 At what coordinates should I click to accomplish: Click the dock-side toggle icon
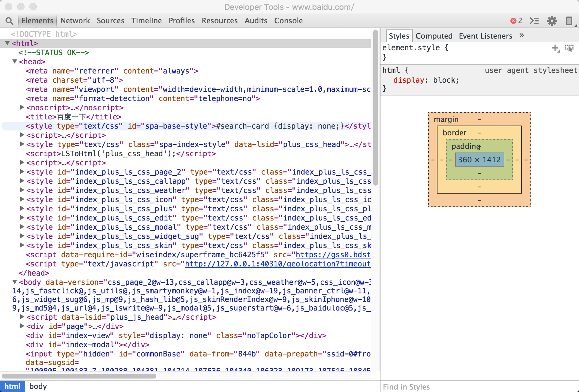coord(569,21)
